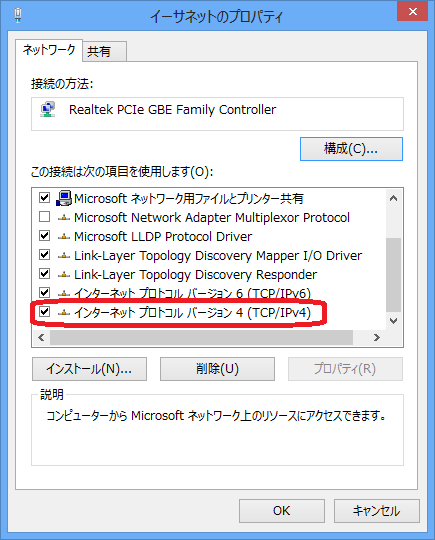Click the title bar ethernet plug icon

[18, 15]
